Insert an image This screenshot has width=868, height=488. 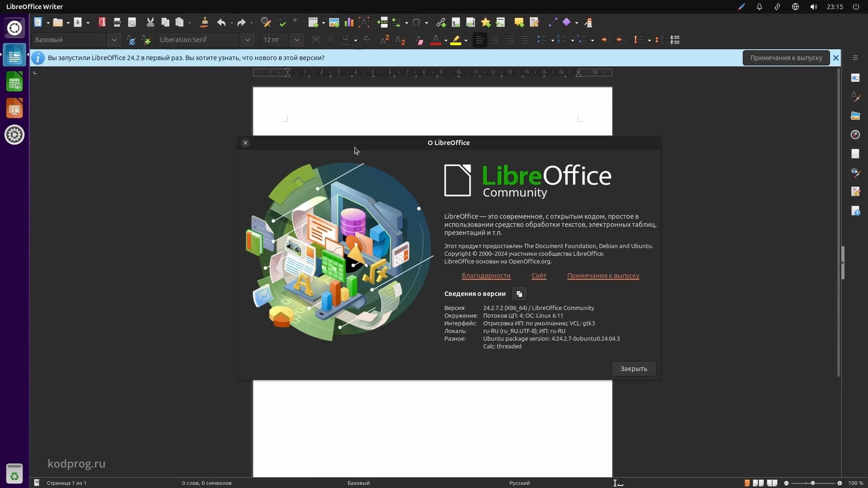tap(334, 22)
